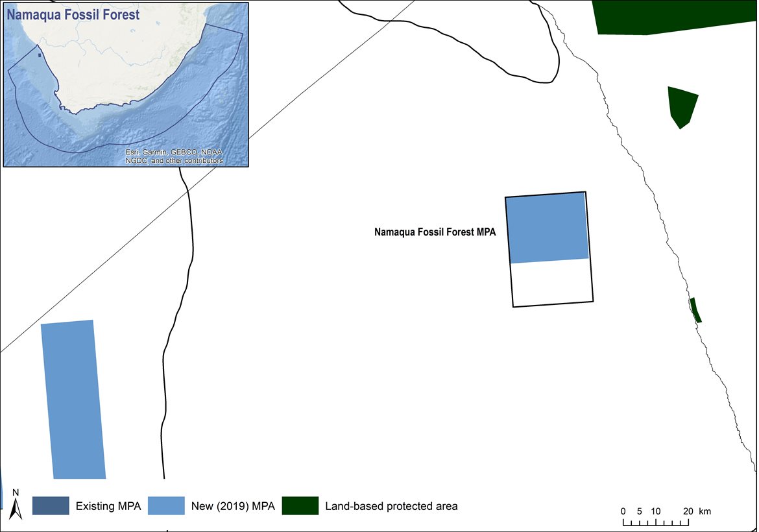
Task: Click the 'Land-based protected area' legend text
Action: pyautogui.click(x=391, y=506)
